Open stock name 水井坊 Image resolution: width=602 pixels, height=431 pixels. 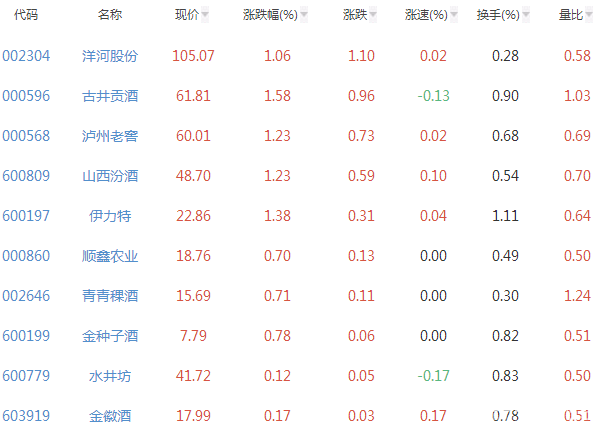pyautogui.click(x=110, y=376)
